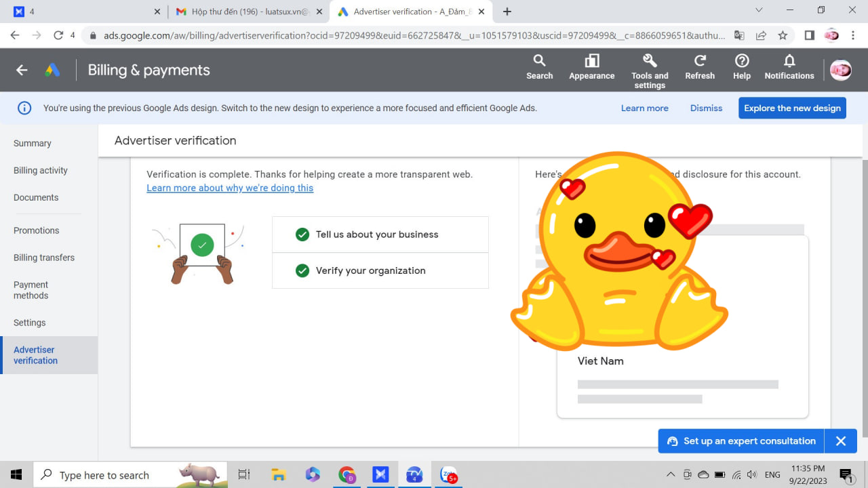868x488 pixels.
Task: Click the browser back arrow
Action: click(x=15, y=35)
